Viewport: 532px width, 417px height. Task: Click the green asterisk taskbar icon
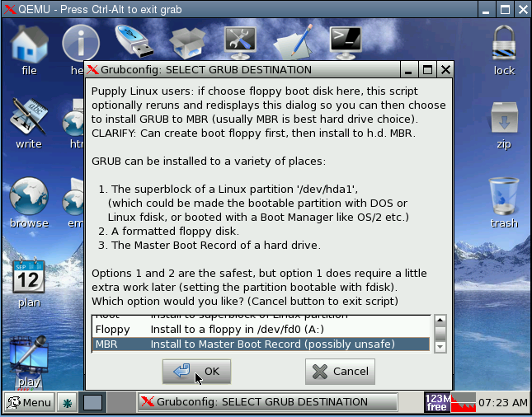coord(67,403)
